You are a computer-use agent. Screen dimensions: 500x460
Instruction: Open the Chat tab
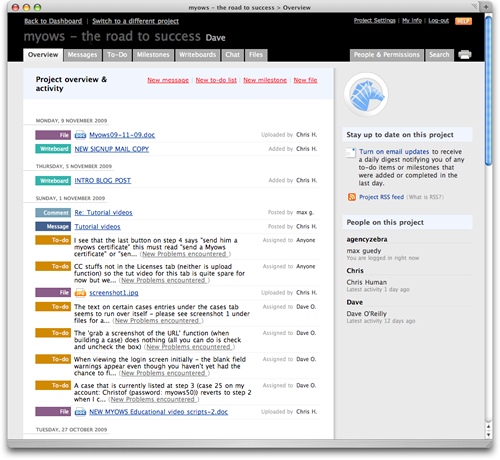click(x=232, y=55)
